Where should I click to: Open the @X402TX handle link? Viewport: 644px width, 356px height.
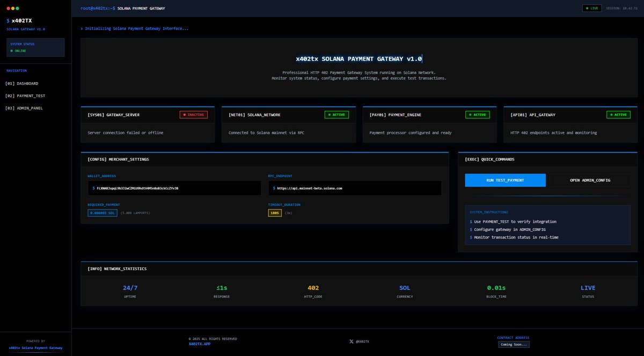(363, 342)
